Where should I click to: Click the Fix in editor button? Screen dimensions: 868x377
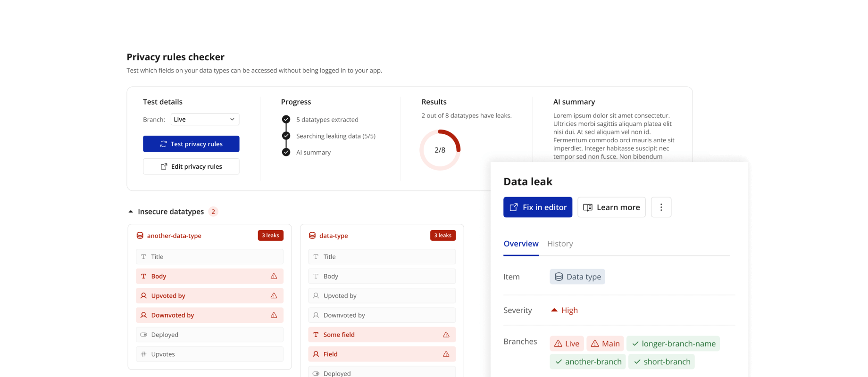(538, 207)
